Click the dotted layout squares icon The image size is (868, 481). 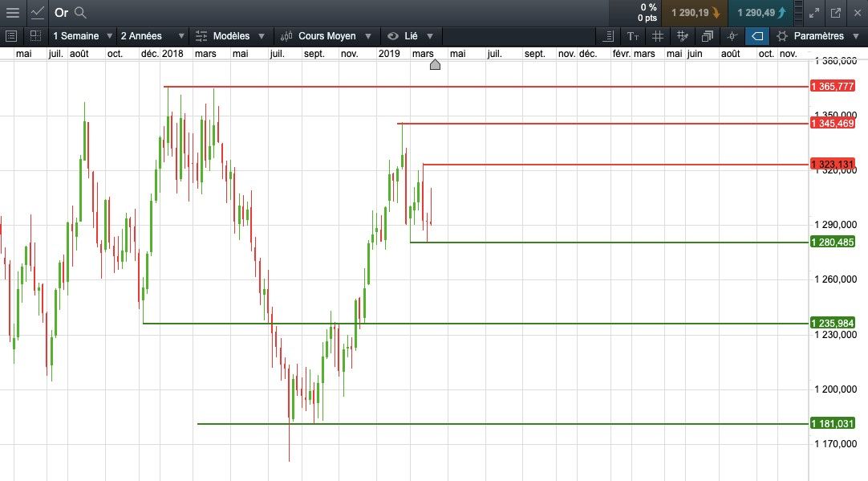click(x=35, y=36)
